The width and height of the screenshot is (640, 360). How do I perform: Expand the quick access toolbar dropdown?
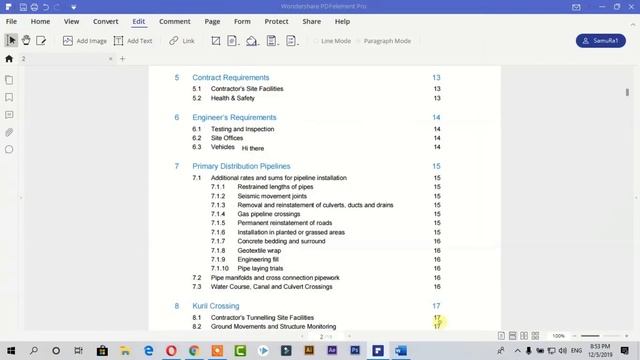click(x=73, y=7)
